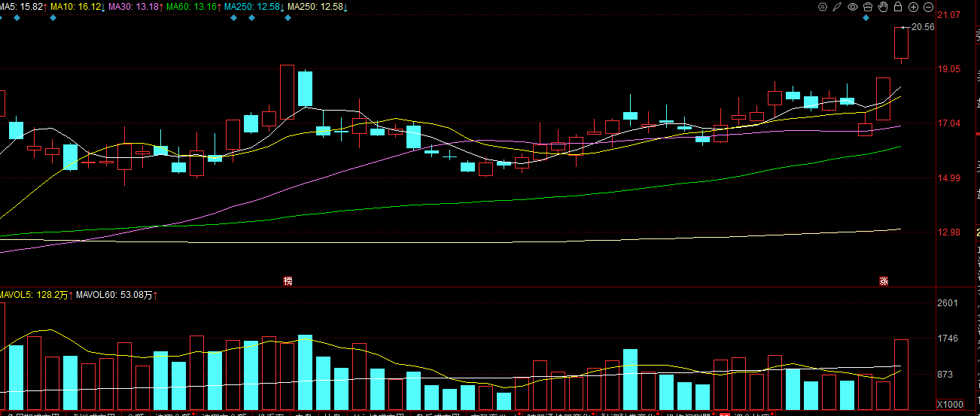Select the 20.56 current price label

(922, 27)
